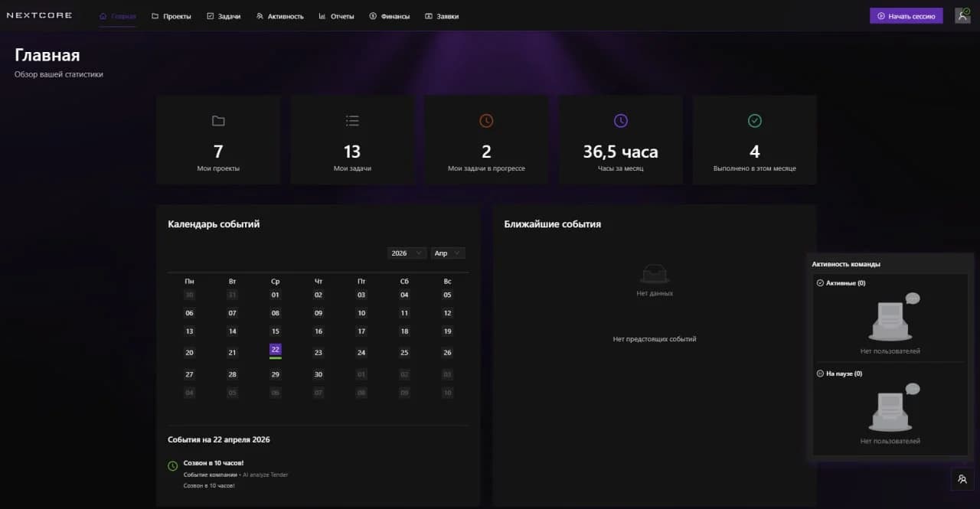Open the year 2026 dropdown
980x509 pixels.
pyautogui.click(x=407, y=253)
